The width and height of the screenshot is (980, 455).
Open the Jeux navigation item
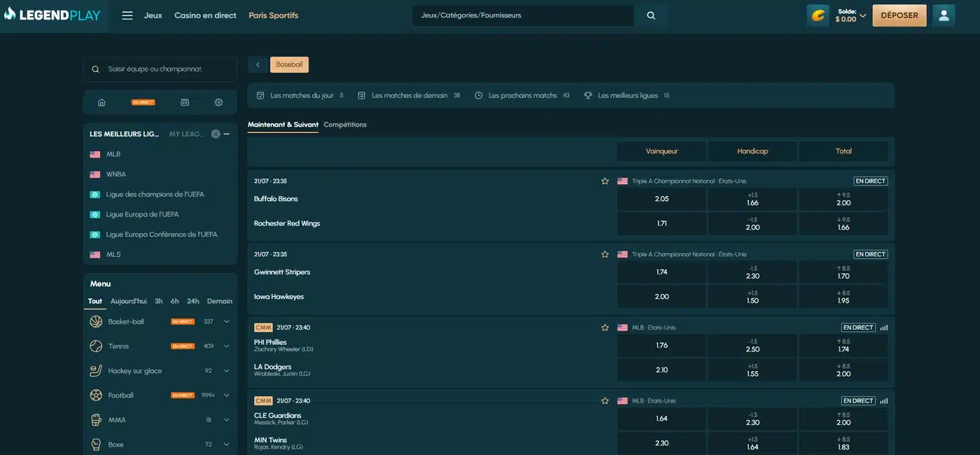tap(153, 15)
